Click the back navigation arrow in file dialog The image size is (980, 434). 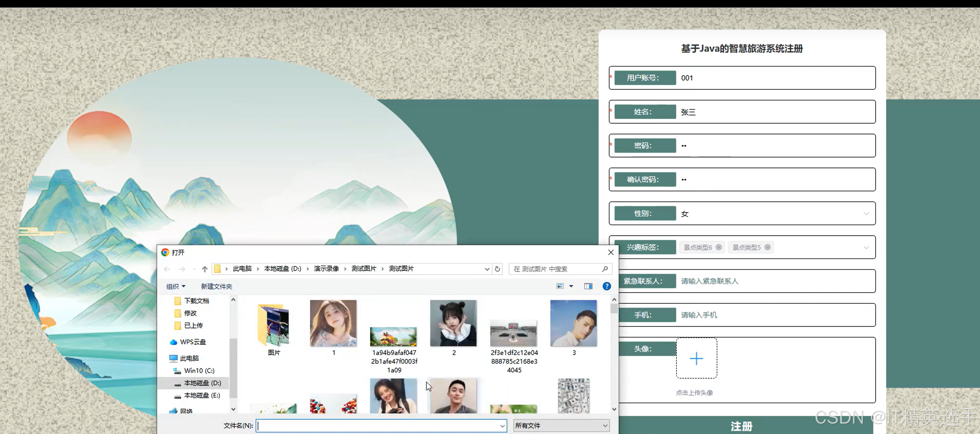[167, 269]
